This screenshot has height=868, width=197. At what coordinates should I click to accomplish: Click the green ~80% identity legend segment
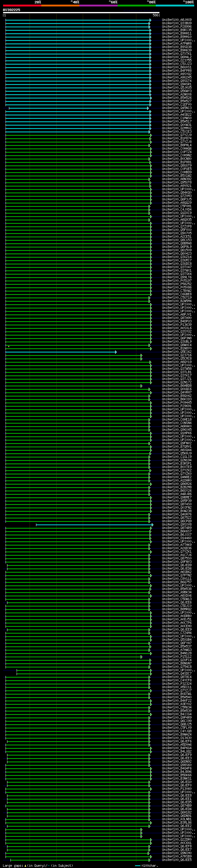pos(137,6)
